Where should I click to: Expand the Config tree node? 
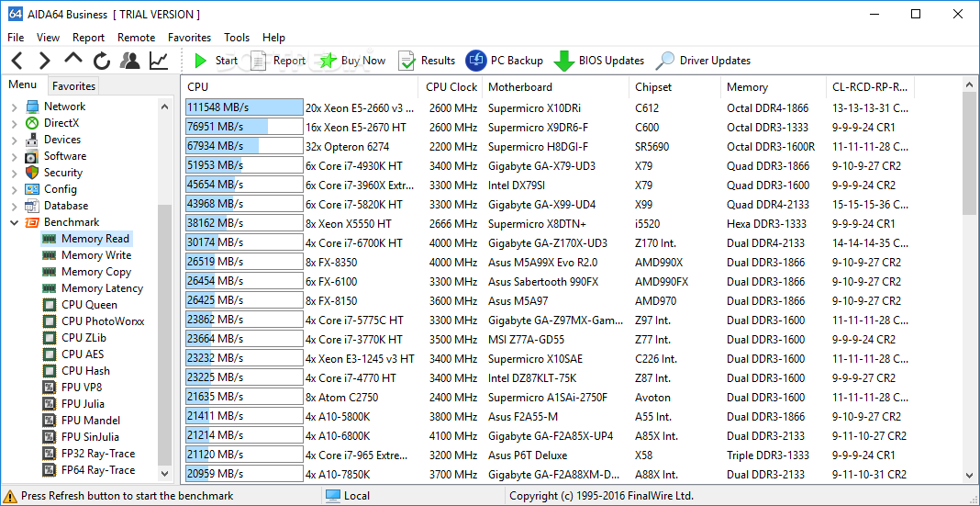coord(15,189)
